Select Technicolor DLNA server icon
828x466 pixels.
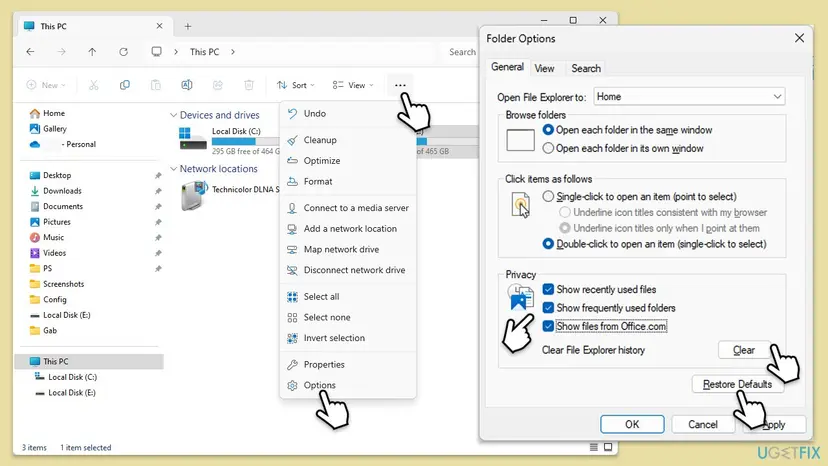point(193,195)
